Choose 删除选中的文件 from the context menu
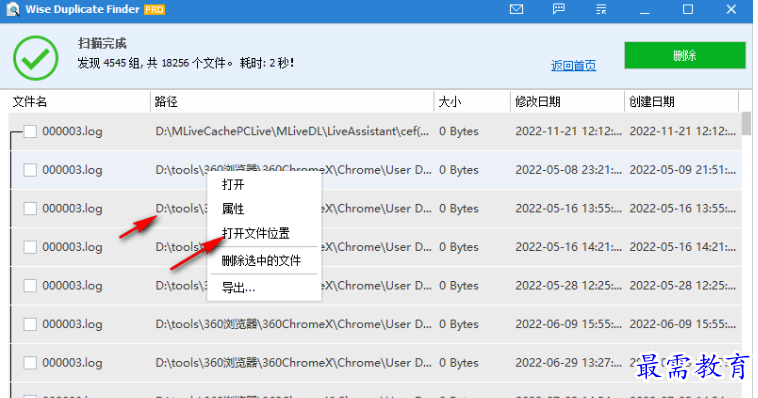758x398 pixels. pos(264,261)
